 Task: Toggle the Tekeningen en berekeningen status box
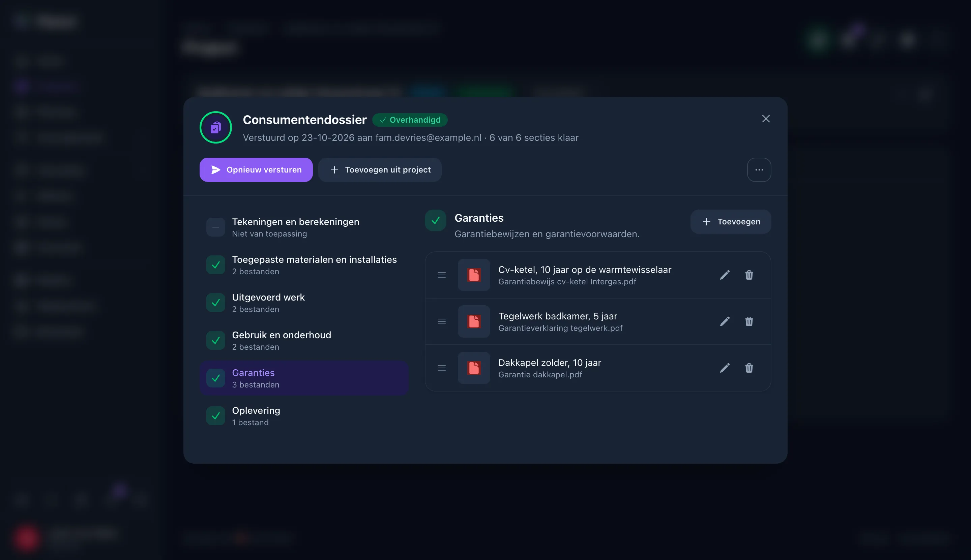(x=215, y=227)
